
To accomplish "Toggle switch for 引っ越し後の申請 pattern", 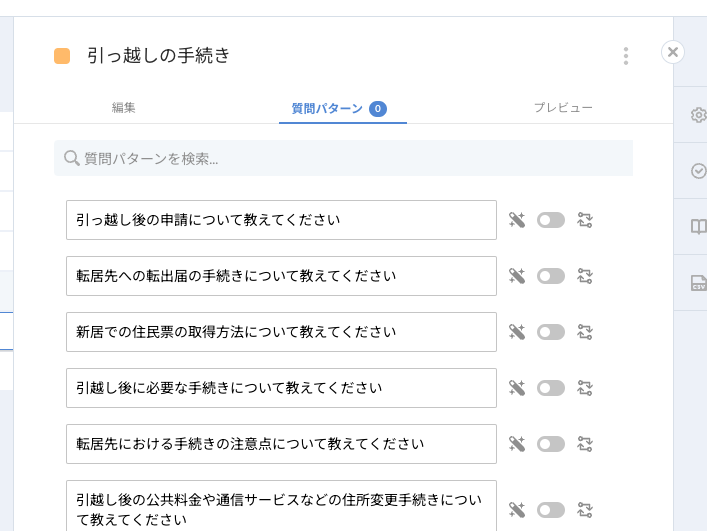I will tap(551, 220).
